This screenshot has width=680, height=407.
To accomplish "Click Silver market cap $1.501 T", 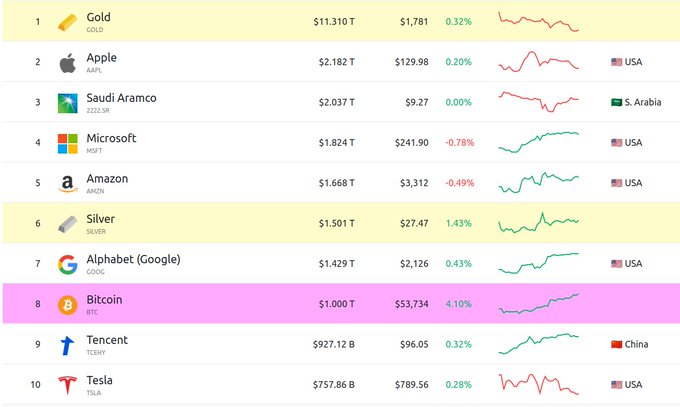I will [x=337, y=223].
